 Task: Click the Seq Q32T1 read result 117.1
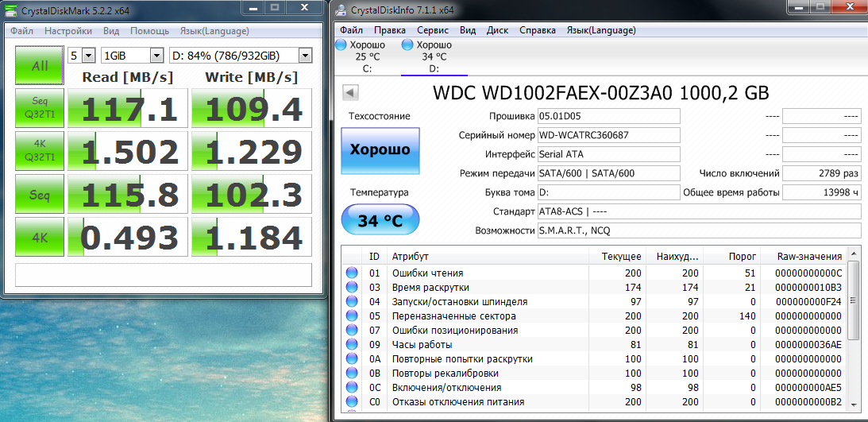click(x=129, y=108)
